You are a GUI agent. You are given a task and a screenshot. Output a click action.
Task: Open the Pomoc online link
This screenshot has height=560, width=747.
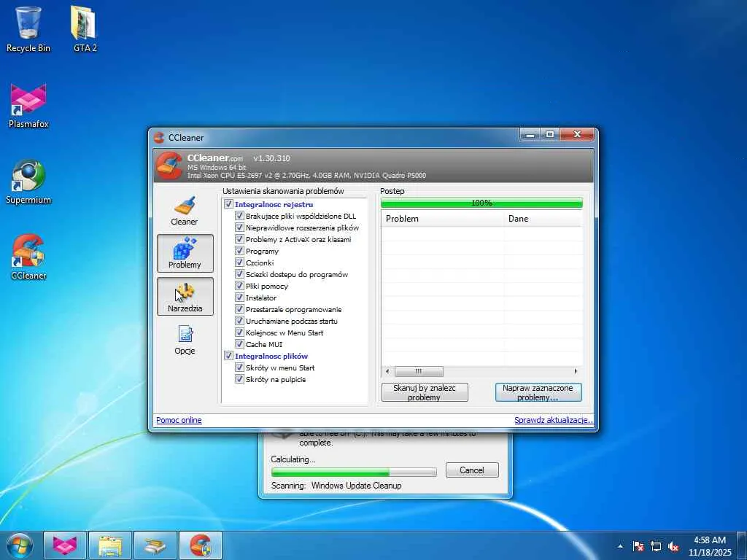coord(179,420)
